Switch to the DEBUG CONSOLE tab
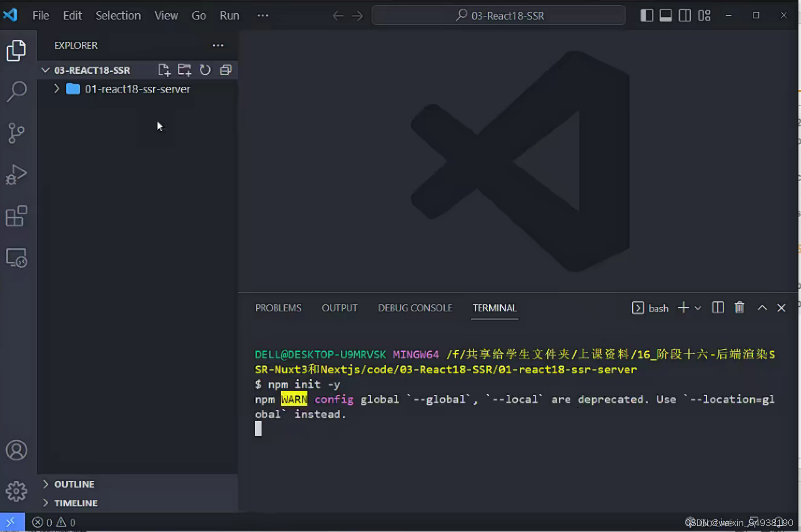This screenshot has width=801, height=532. pyautogui.click(x=415, y=307)
